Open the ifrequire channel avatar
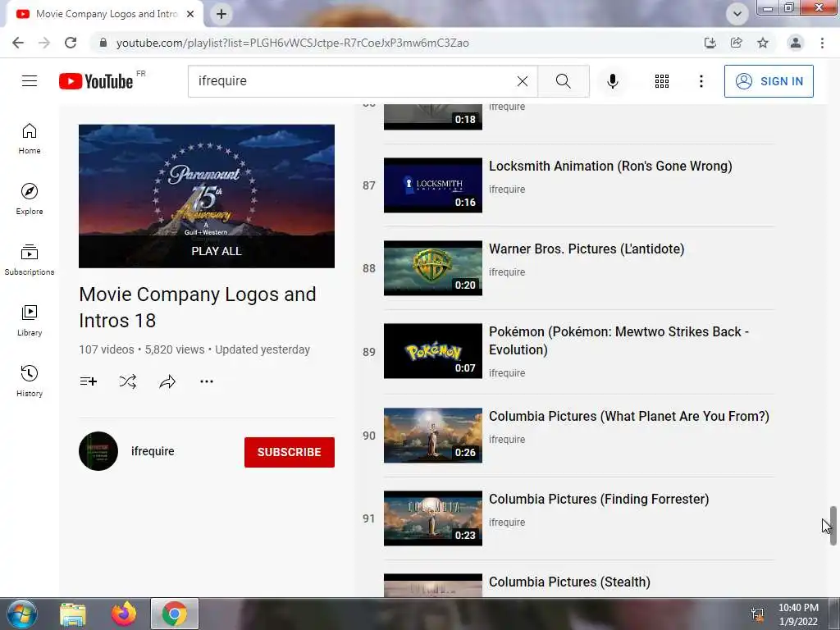Image resolution: width=840 pixels, height=630 pixels. [98, 451]
